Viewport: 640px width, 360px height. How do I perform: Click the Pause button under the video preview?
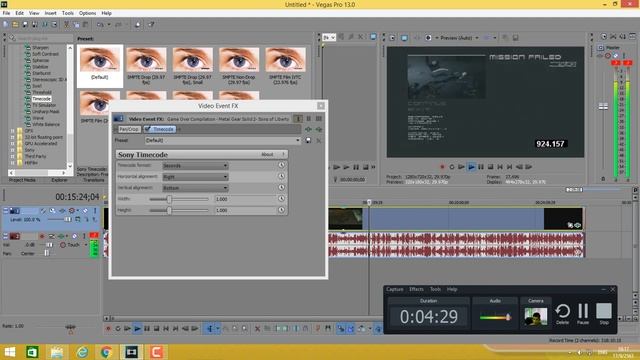481,167
